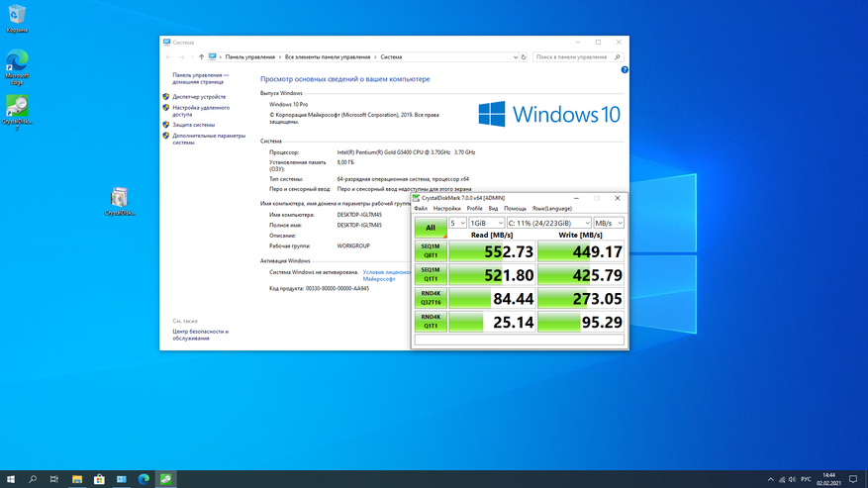Open the Profile menu

[x=474, y=209]
